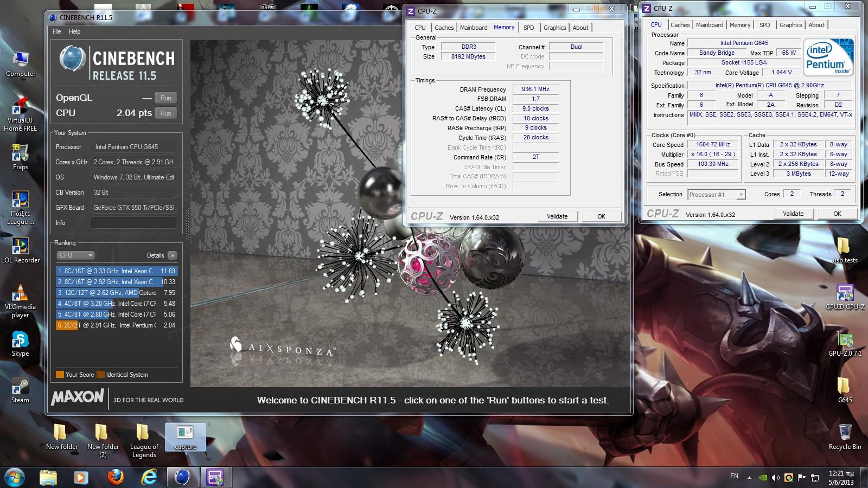Screen dimensions: 868x488
Task: Switch to CPU-Z taskbar button
Action: point(215,477)
